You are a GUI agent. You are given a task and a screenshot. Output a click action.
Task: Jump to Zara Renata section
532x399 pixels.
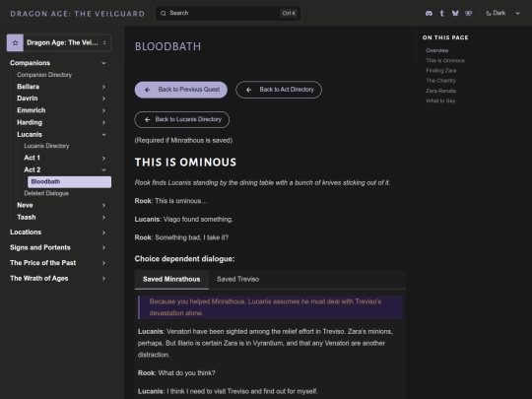point(440,91)
